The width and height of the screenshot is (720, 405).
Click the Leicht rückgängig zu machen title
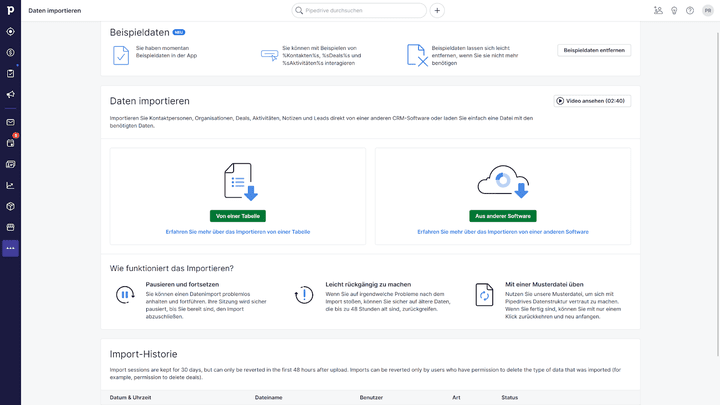pyautogui.click(x=368, y=284)
